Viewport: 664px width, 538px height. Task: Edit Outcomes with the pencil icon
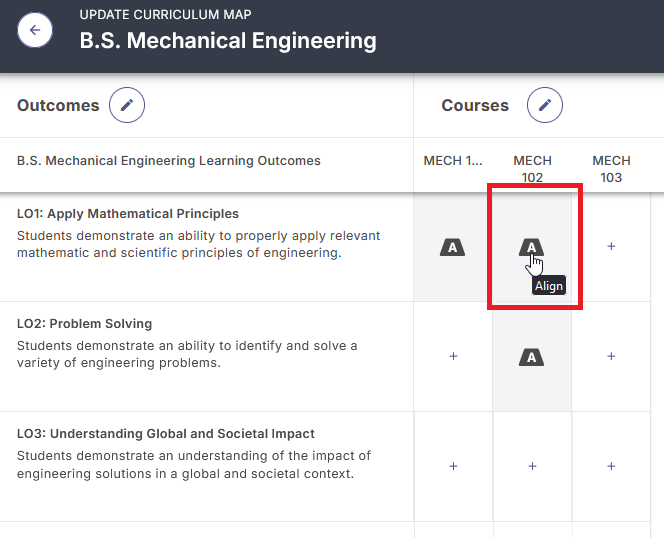click(x=127, y=105)
